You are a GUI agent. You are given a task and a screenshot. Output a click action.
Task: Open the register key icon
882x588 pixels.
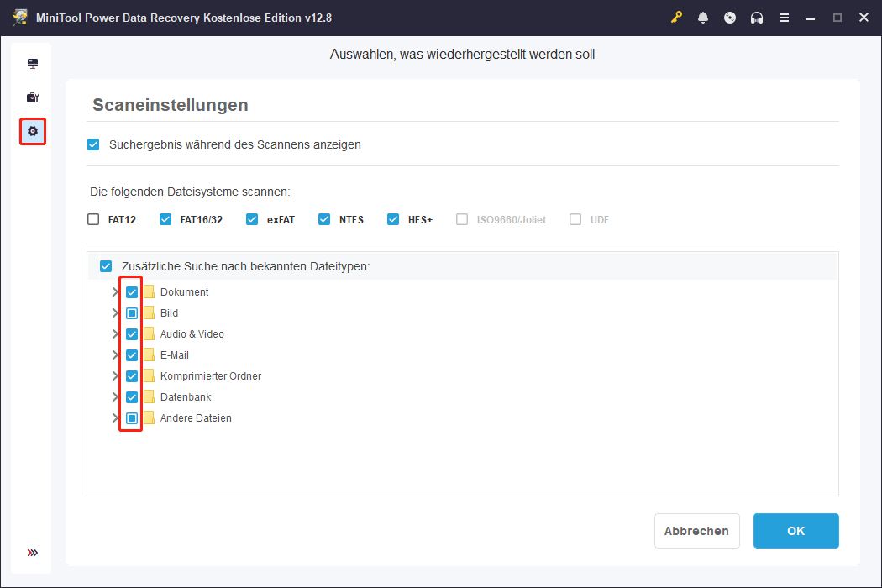click(676, 18)
